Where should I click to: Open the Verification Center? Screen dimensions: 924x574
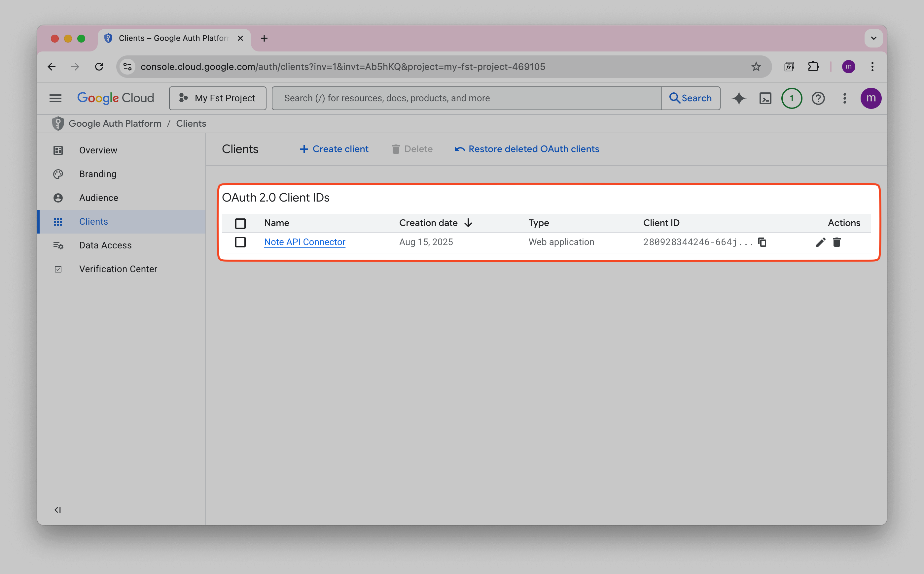118,269
